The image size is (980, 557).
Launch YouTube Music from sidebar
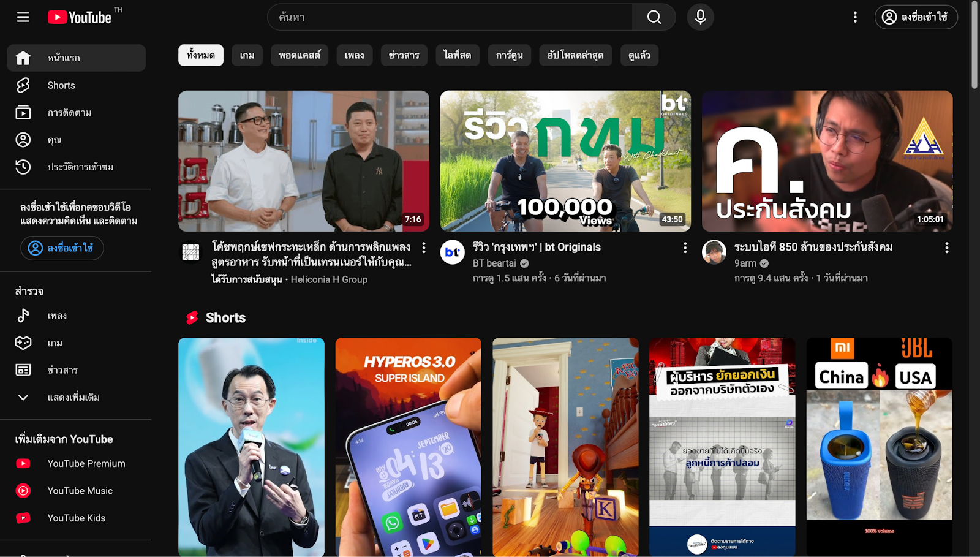coord(80,490)
